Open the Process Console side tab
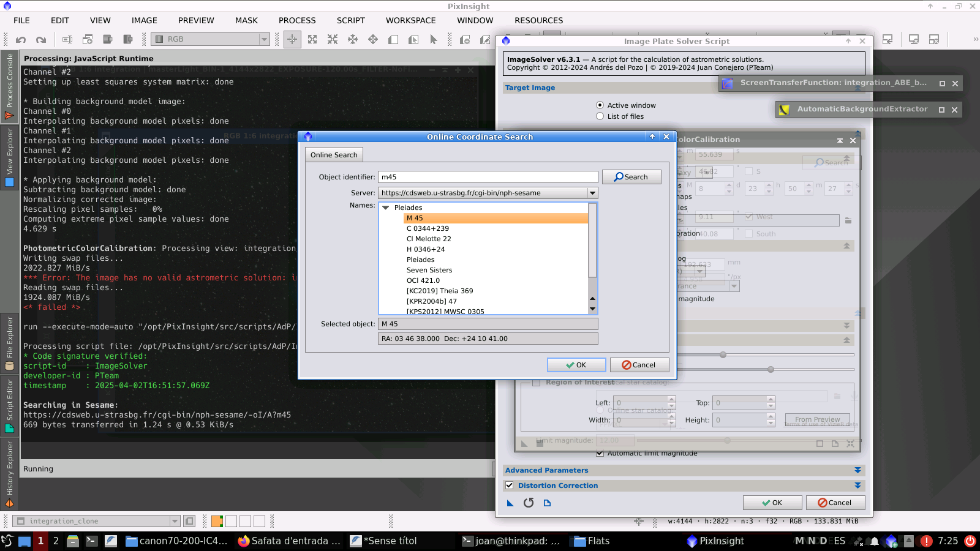The image size is (980, 551). (x=9, y=86)
